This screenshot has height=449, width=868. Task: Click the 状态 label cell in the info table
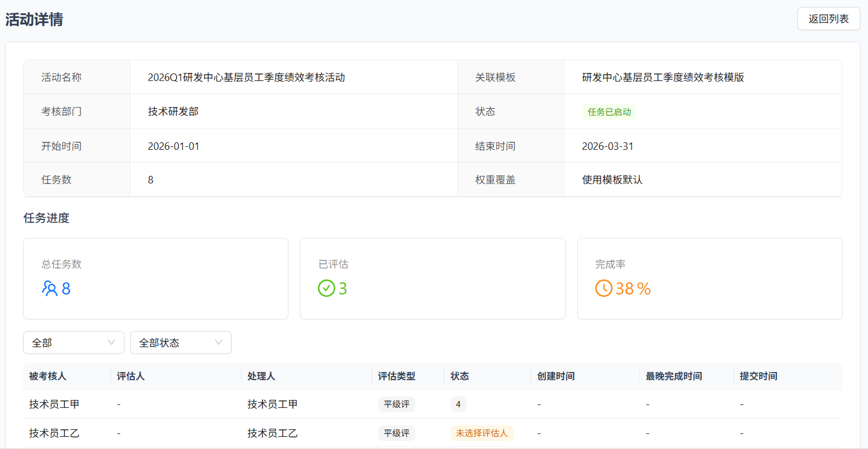click(511, 111)
